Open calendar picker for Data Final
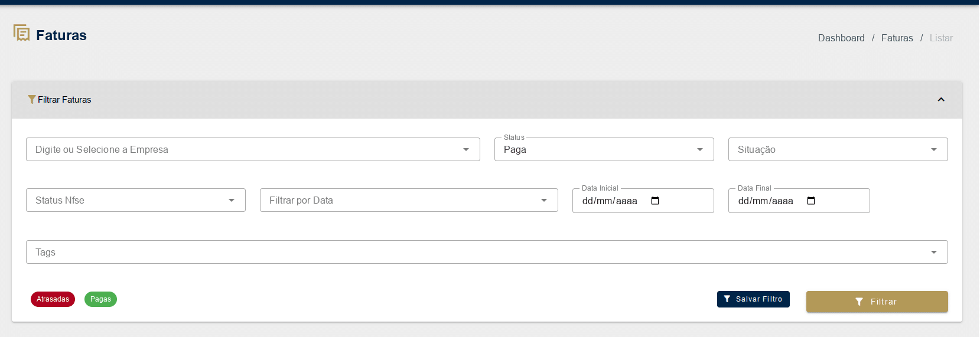This screenshot has width=980, height=337. click(811, 201)
